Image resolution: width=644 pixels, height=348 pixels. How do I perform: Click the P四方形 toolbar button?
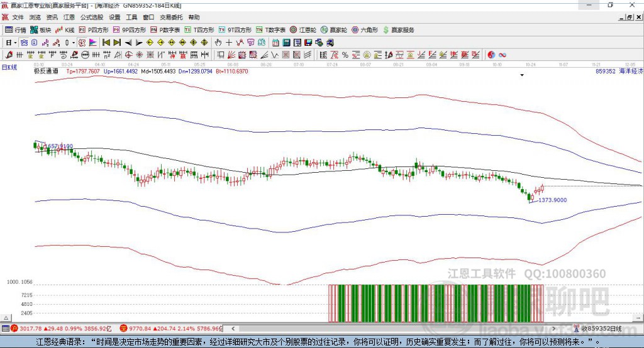tap(94, 30)
